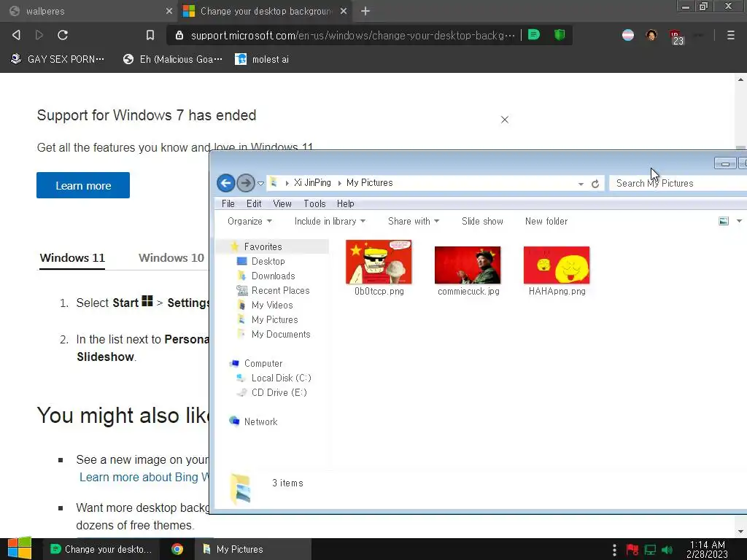
Task: Open the Help menu in Explorer
Action: tap(345, 203)
